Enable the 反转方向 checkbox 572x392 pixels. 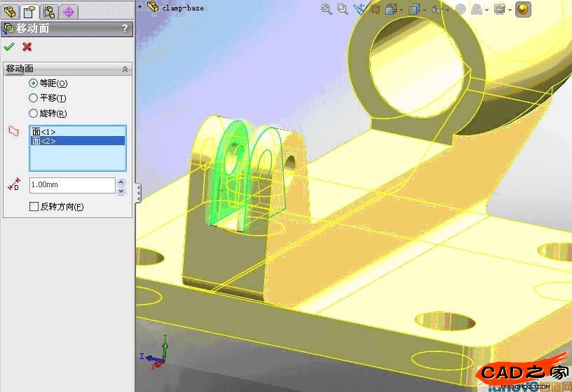coord(34,207)
